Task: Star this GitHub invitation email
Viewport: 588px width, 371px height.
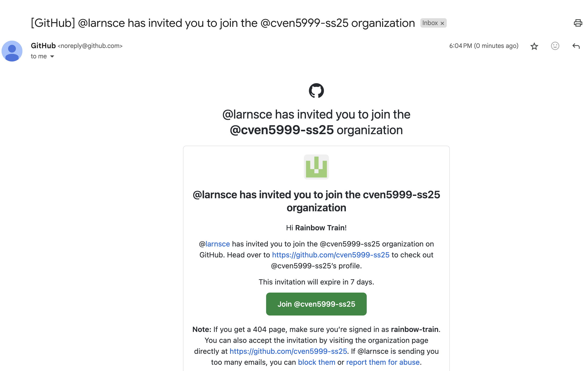Action: pyautogui.click(x=534, y=46)
